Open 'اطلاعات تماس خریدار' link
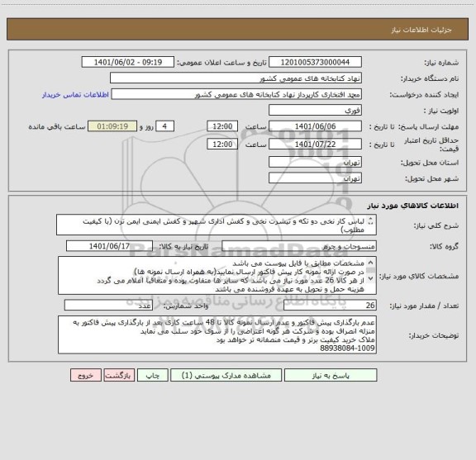 pyautogui.click(x=75, y=95)
